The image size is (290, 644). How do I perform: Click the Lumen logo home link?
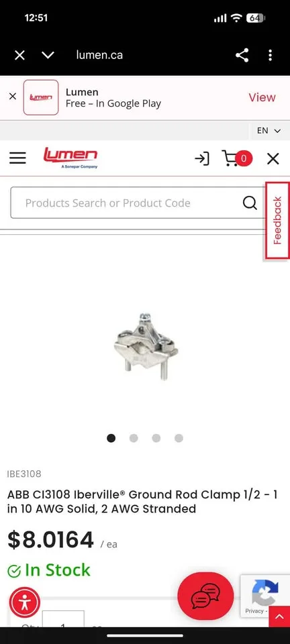pyautogui.click(x=70, y=158)
